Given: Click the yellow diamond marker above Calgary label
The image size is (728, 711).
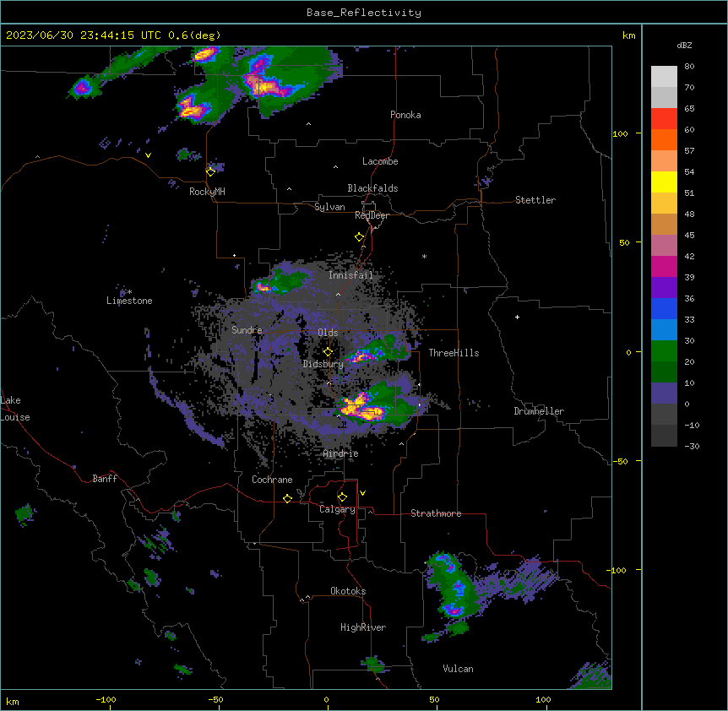Looking at the screenshot, I should pos(342,497).
